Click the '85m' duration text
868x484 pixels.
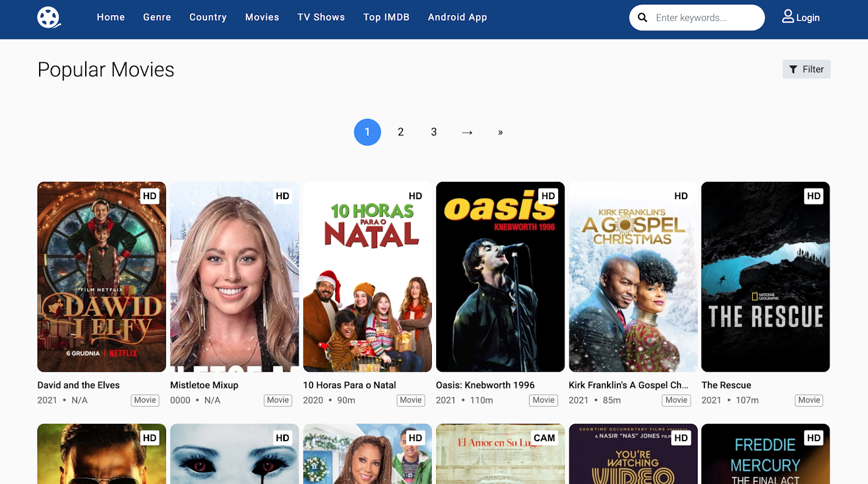612,400
